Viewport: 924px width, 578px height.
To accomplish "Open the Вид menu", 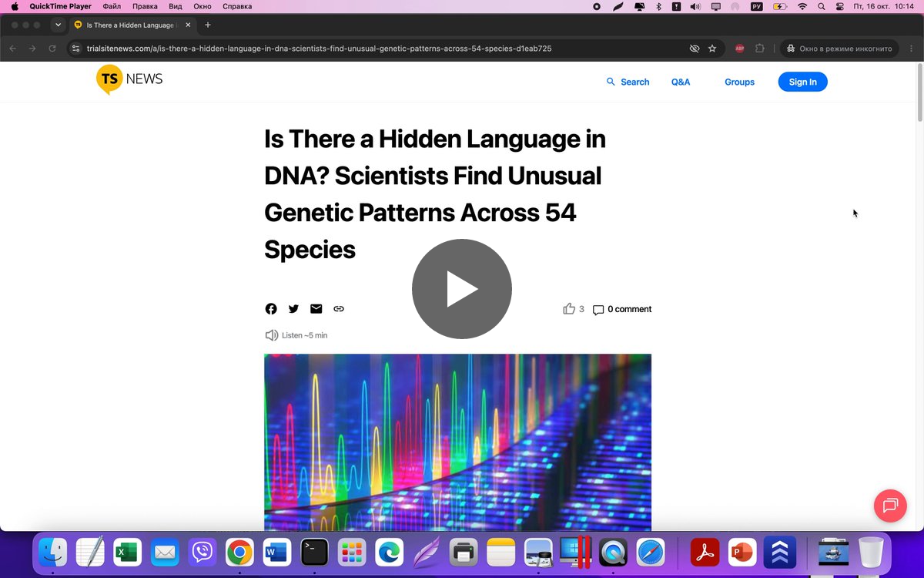I will (x=176, y=6).
